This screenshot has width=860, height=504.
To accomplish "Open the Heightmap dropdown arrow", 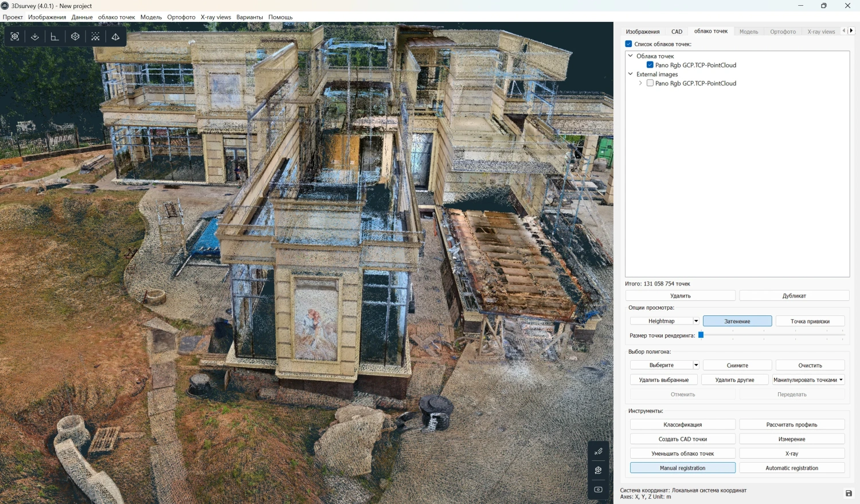I will (696, 321).
